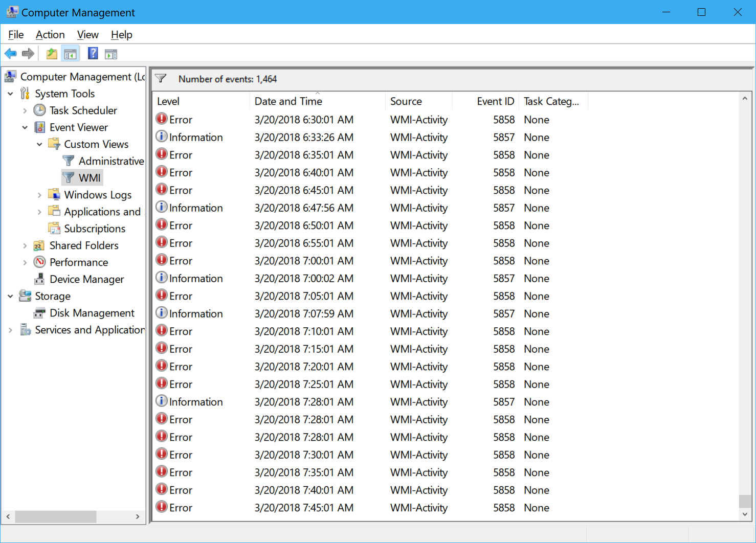This screenshot has height=543, width=756.
Task: Sort by the Level column header
Action: pos(201,101)
